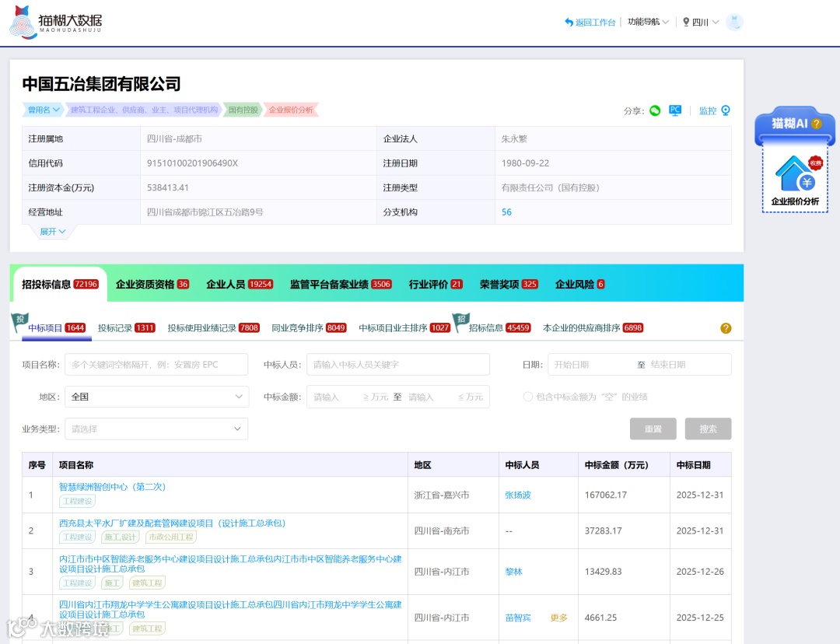Open the branch count 56 link
The image size is (840, 644).
tap(506, 212)
